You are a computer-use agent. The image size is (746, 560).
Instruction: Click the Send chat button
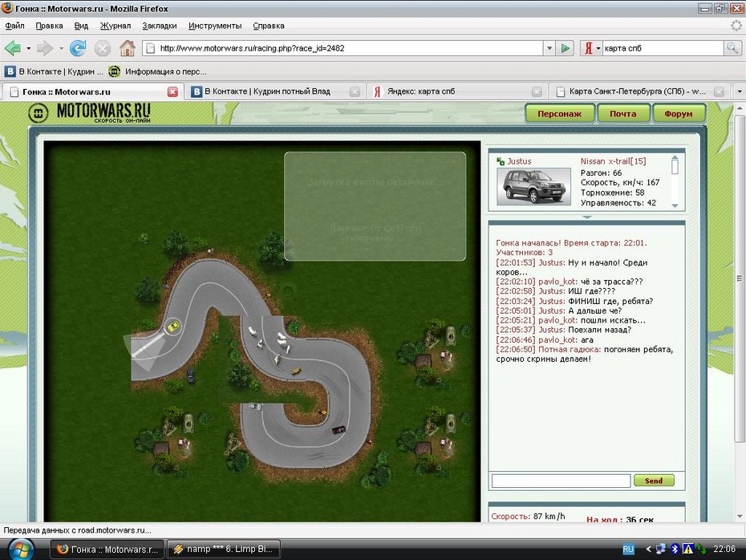click(x=655, y=481)
